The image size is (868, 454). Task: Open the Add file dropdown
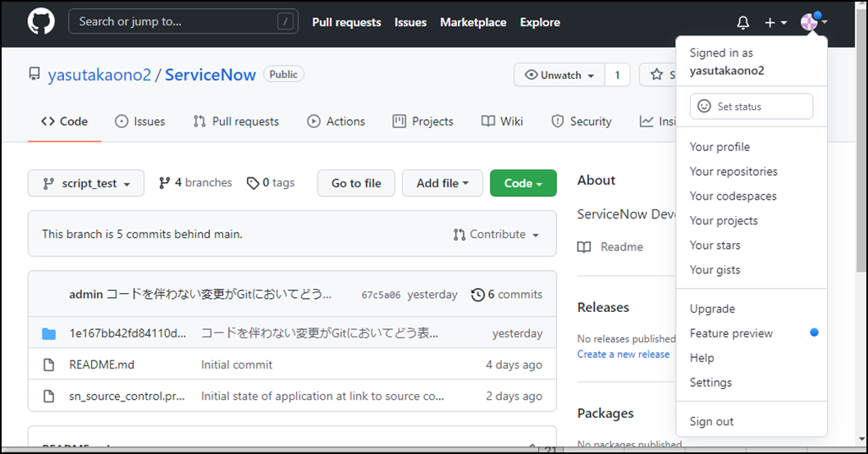pos(442,183)
